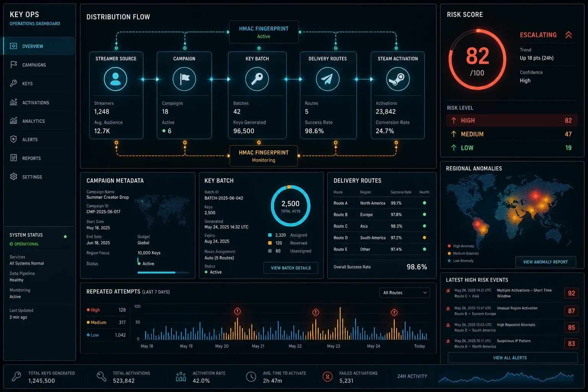
Task: Click the Medium risk level row
Action: [512, 134]
